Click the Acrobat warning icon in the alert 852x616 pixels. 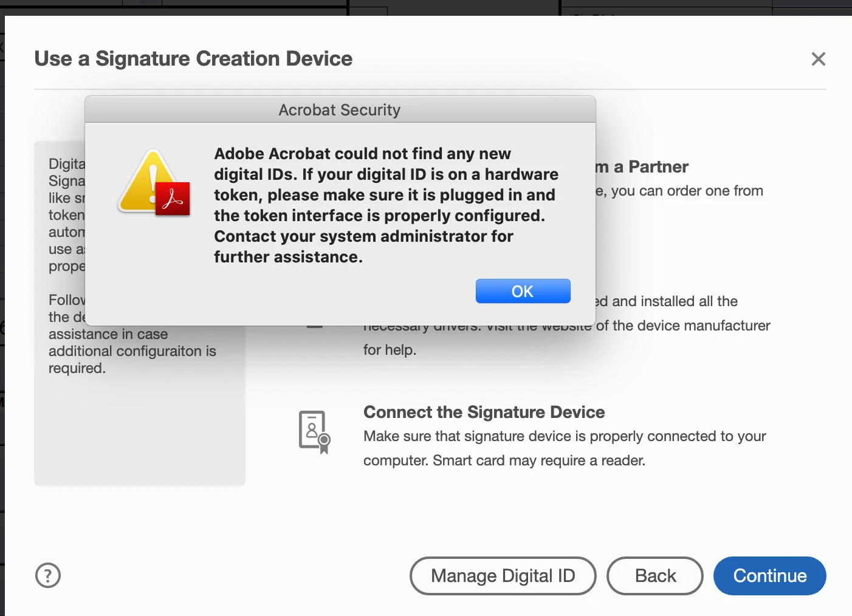pyautogui.click(x=154, y=182)
